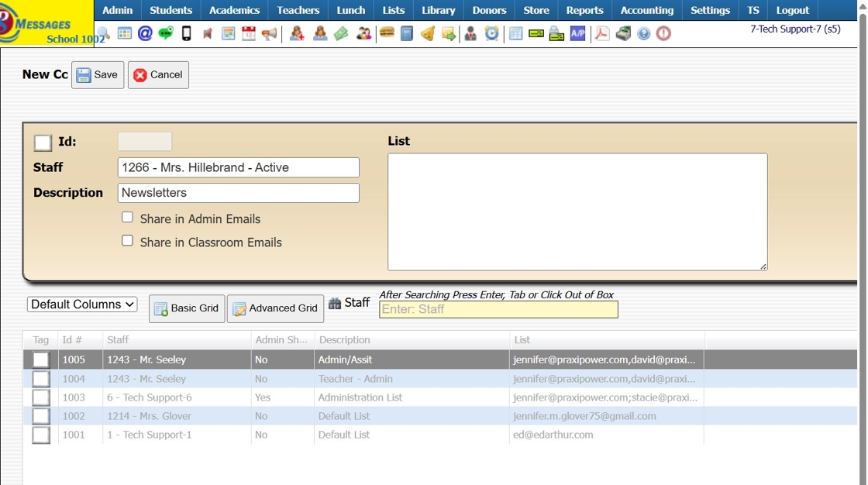Image resolution: width=868 pixels, height=485 pixels.
Task: Click the Basic Grid button
Action: tap(187, 308)
